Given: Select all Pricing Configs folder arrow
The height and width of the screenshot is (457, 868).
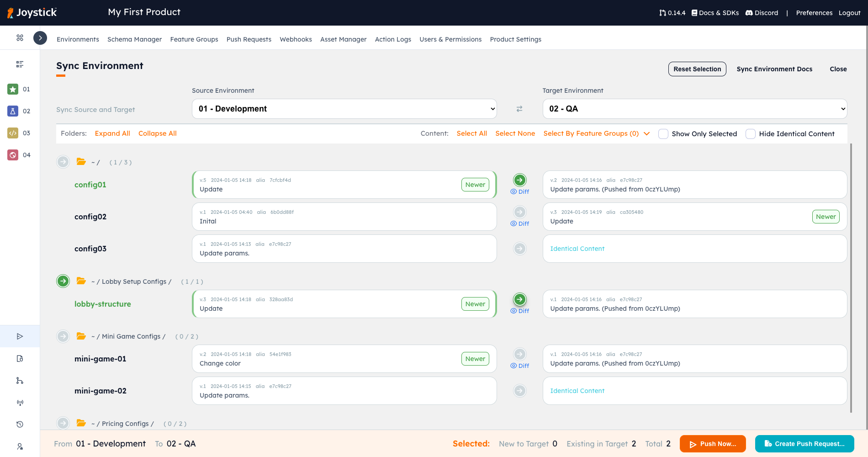Looking at the screenshot, I should [63, 423].
